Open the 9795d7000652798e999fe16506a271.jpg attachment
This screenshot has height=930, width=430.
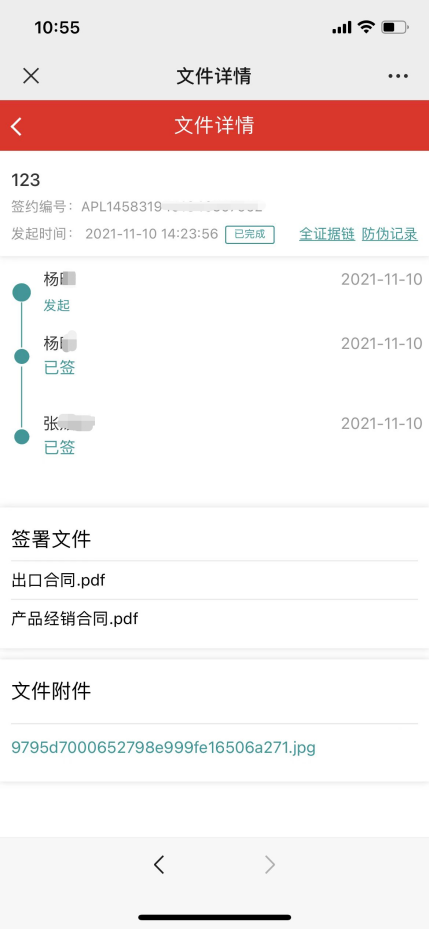[164, 747]
